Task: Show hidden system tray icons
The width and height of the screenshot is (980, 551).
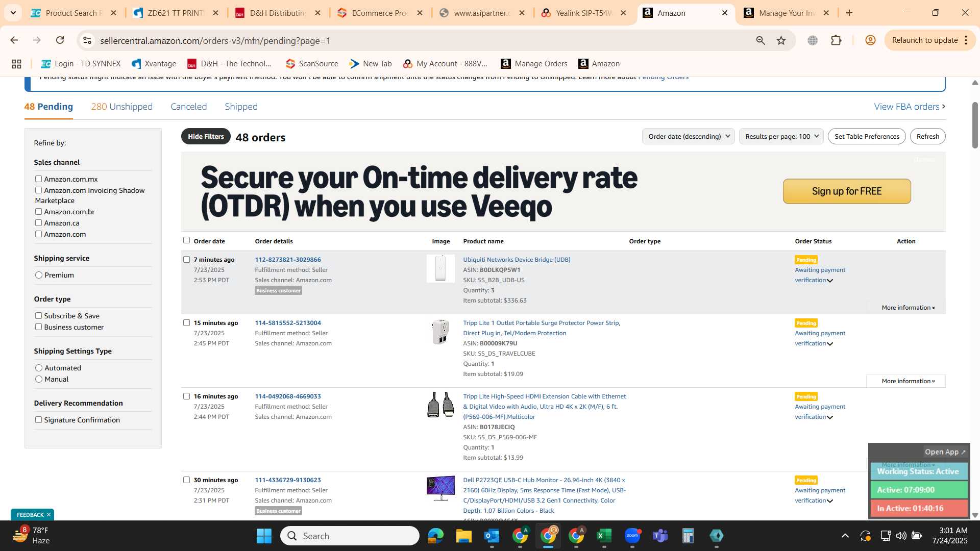Action: 845,536
